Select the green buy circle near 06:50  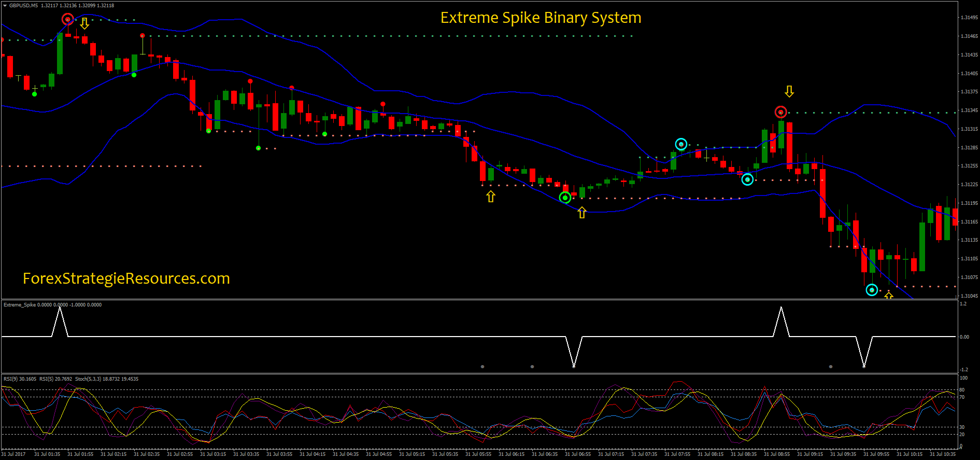[x=565, y=198]
